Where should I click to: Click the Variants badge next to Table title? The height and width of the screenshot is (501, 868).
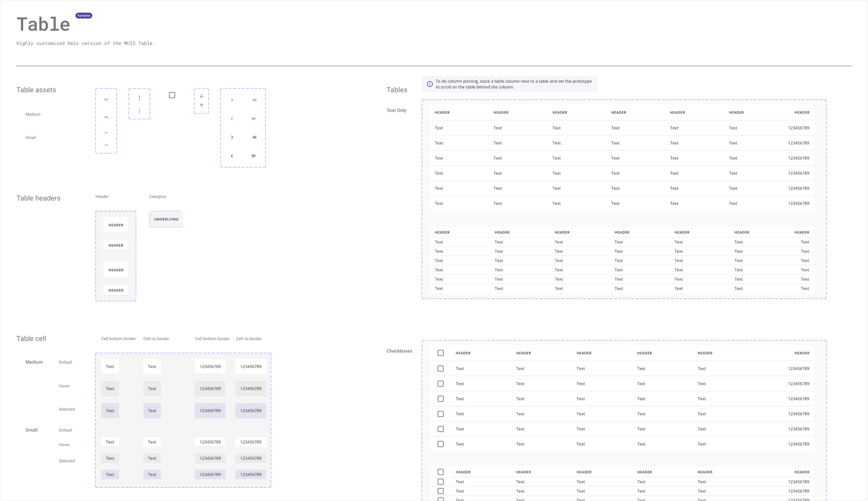tap(84, 16)
